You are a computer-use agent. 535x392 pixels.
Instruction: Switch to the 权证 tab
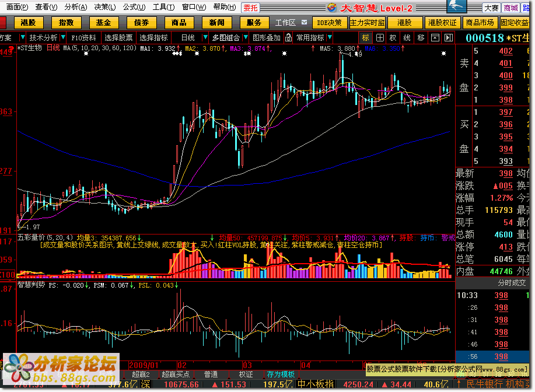246,374
